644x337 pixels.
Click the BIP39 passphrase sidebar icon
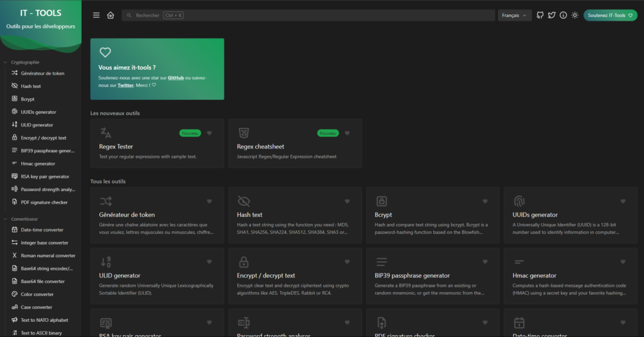click(14, 150)
